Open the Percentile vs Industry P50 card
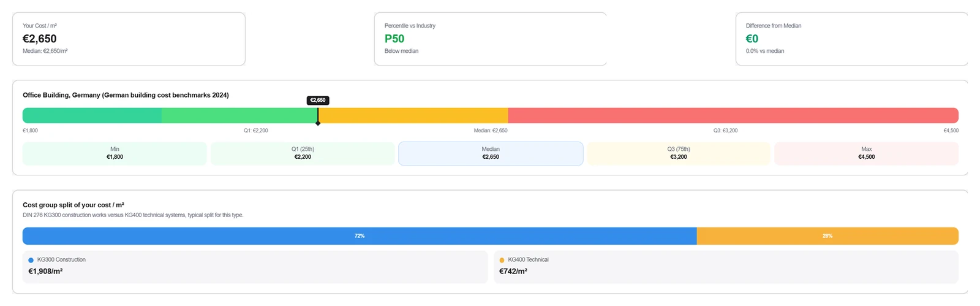Viewport: 980px width, 306px height. click(x=491, y=39)
